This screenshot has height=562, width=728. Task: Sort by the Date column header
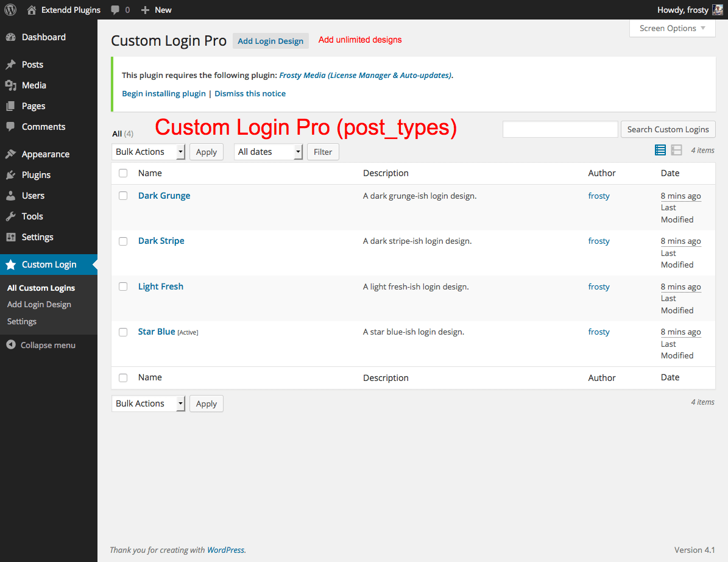pyautogui.click(x=670, y=173)
